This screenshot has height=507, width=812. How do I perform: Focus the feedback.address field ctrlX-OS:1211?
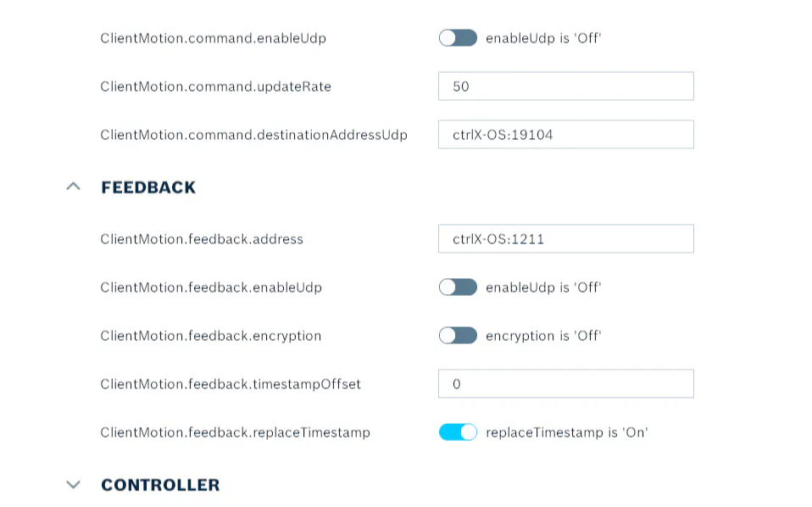(566, 239)
